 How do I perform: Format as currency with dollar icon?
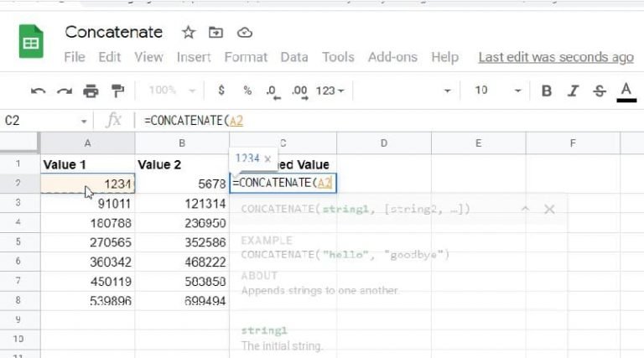click(221, 91)
